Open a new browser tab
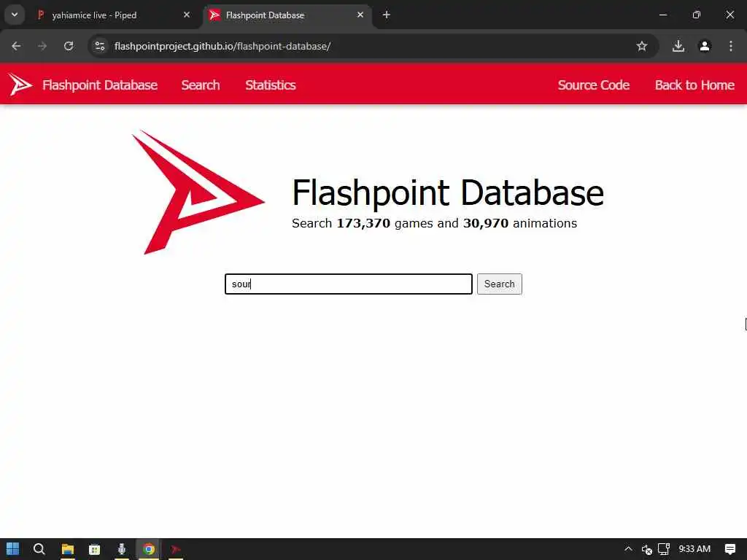 (x=387, y=15)
